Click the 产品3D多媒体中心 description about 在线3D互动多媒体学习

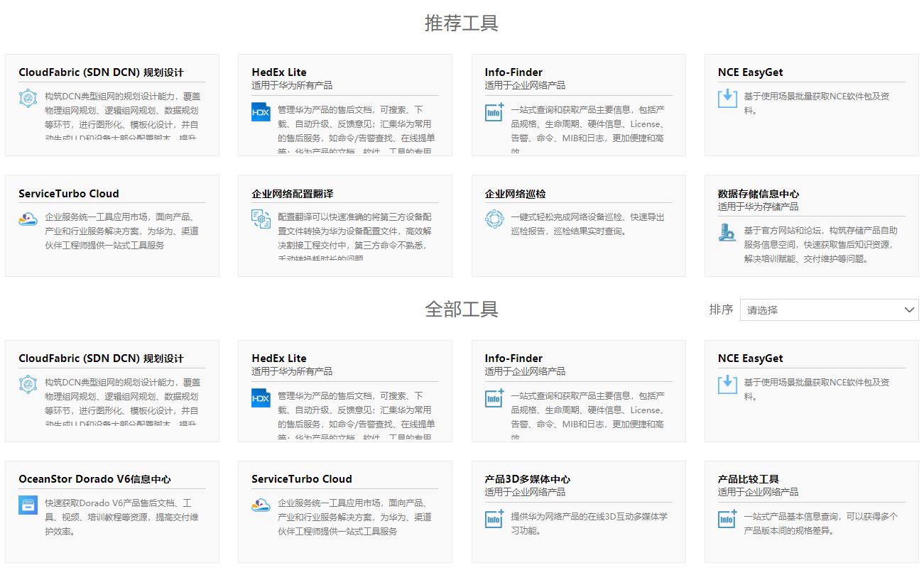point(589,523)
